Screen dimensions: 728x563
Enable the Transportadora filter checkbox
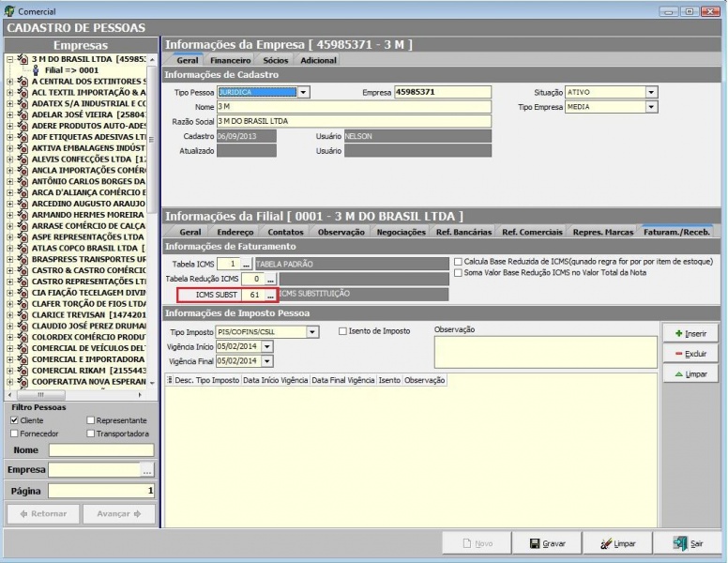[x=91, y=434]
